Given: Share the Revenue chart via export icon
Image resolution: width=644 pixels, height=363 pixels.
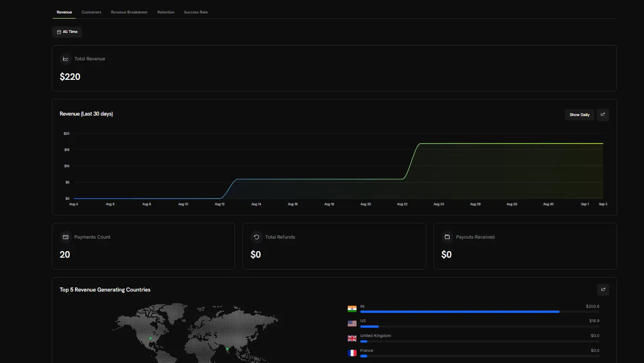Looking at the screenshot, I should click(x=603, y=115).
